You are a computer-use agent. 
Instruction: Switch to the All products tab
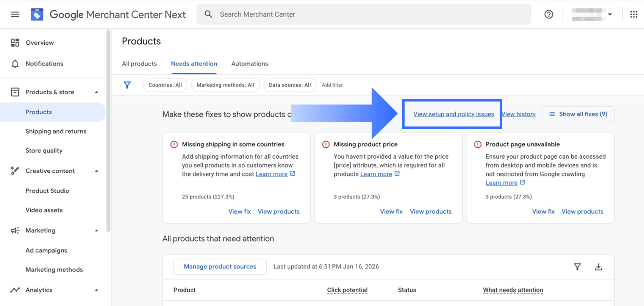coord(139,64)
